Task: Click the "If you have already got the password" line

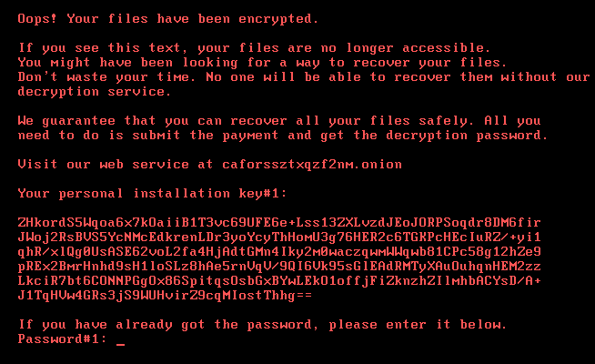Action: [x=261, y=324]
